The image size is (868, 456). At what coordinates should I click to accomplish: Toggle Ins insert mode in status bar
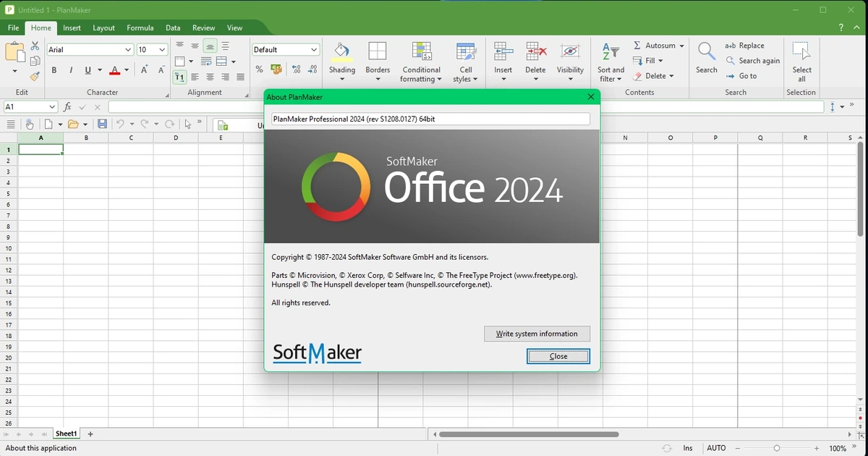pyautogui.click(x=688, y=448)
